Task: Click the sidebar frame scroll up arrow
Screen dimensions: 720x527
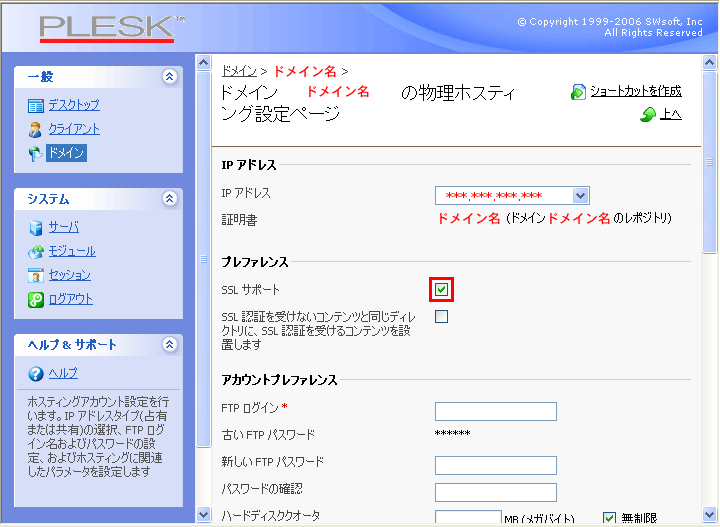Action: point(203,62)
